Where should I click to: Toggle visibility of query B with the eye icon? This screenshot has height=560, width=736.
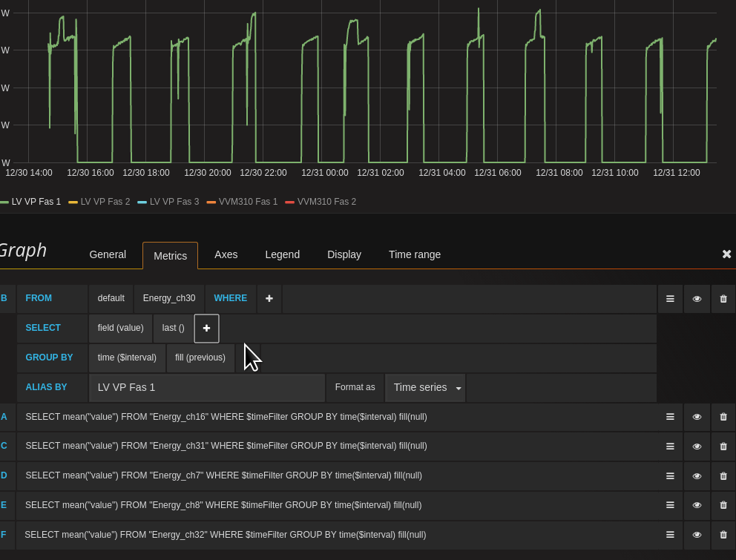(697, 298)
